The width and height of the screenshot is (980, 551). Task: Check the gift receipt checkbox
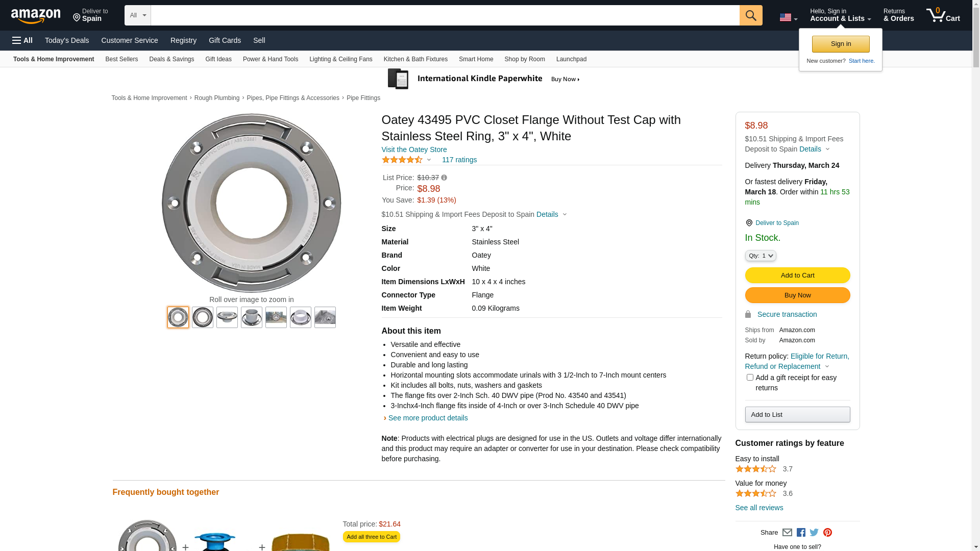tap(750, 378)
